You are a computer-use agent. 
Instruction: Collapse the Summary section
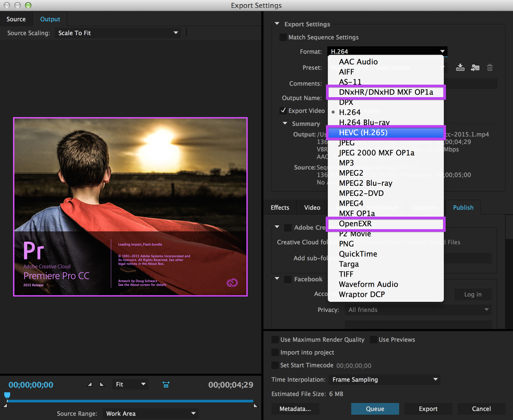[285, 124]
